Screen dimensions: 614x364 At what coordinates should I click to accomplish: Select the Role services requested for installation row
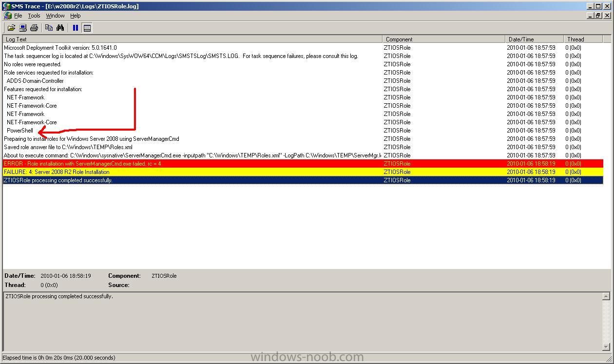303,73
